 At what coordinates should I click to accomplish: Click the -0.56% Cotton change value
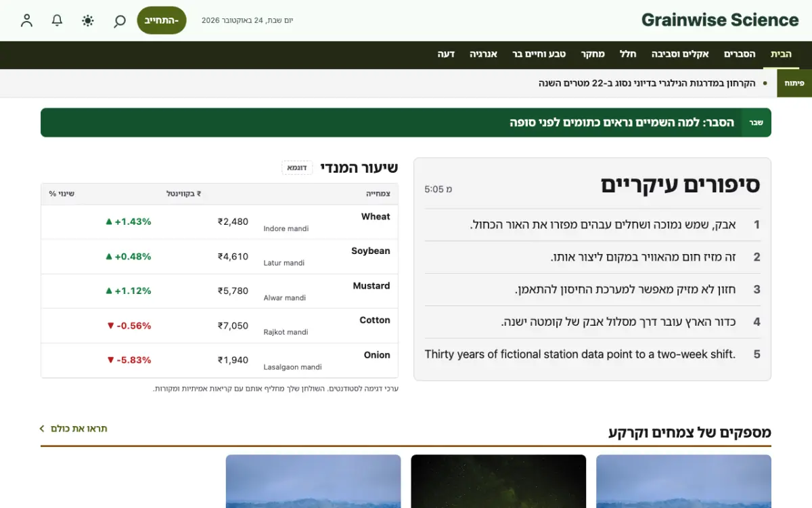tap(129, 326)
